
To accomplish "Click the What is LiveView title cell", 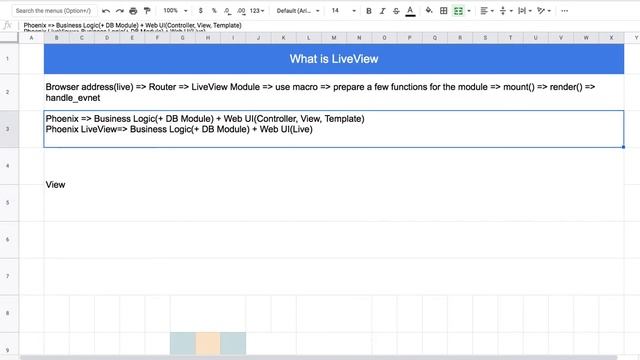I will (x=334, y=59).
